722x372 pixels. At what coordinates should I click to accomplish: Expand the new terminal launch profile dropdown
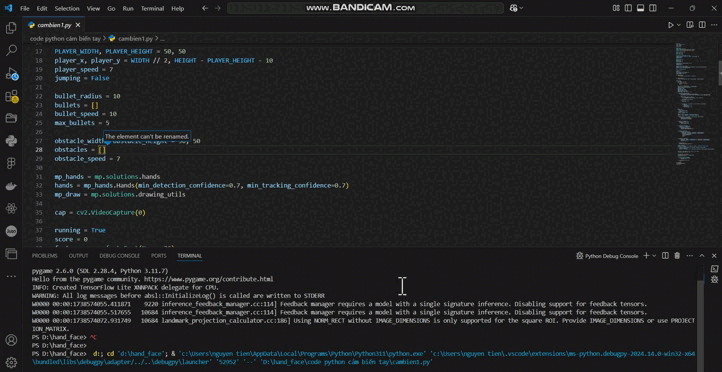(x=656, y=256)
